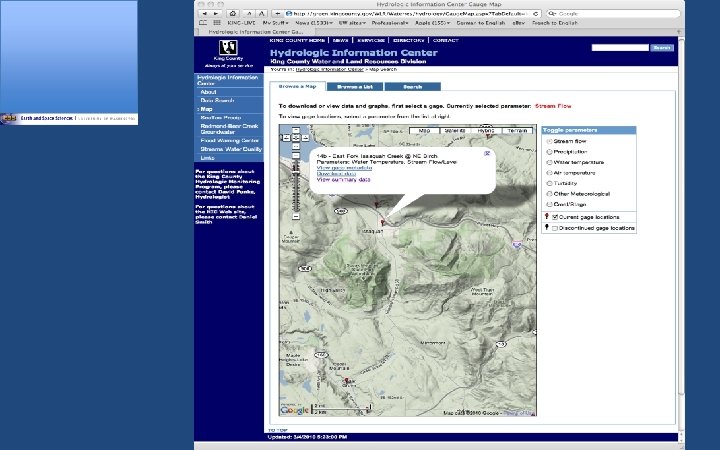The width and height of the screenshot is (720, 450).
Task: Select Turbidity parameter
Action: [x=549, y=183]
